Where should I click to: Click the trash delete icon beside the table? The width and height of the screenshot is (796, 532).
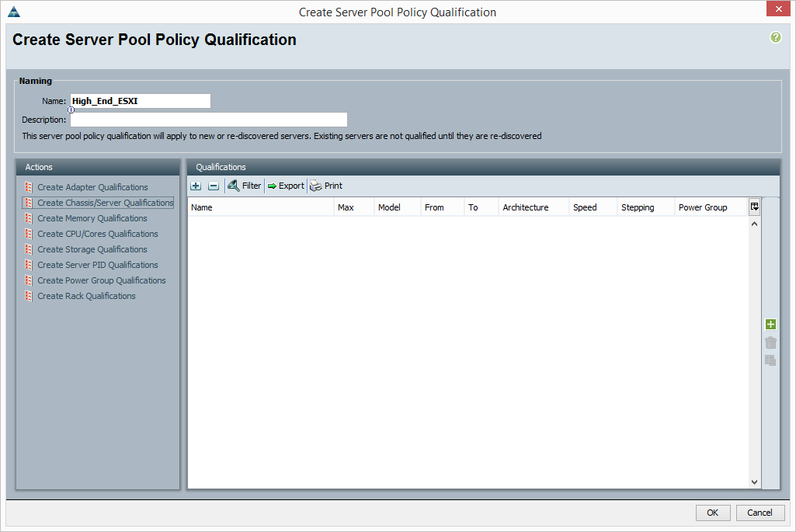pos(770,342)
